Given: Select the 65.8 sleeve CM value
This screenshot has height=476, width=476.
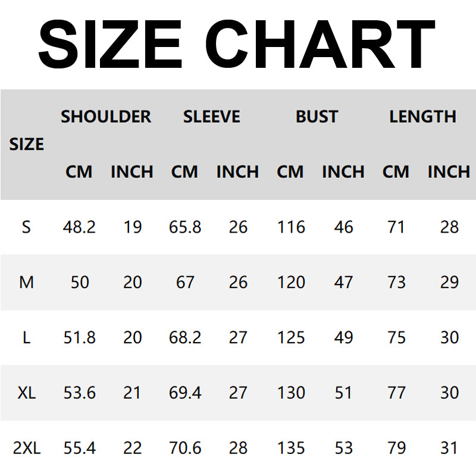Looking at the screenshot, I should [x=185, y=227].
